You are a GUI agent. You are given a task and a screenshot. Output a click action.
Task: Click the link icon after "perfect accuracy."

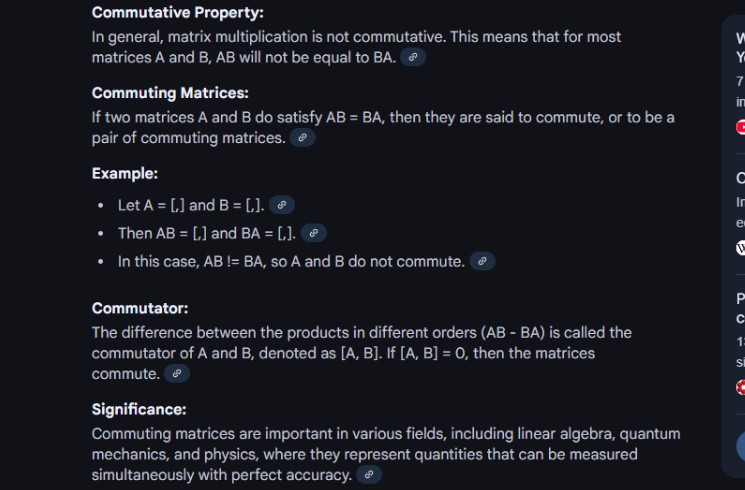tap(369, 474)
